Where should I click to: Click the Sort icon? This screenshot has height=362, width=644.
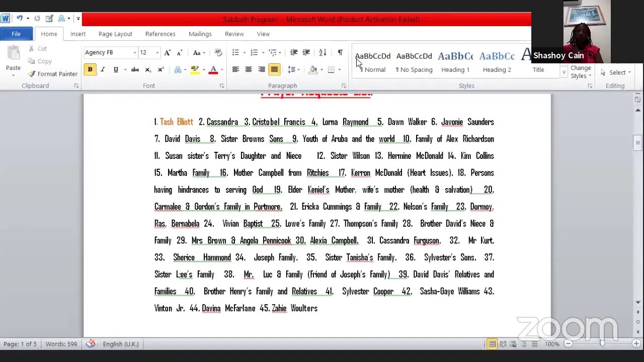pos(323,52)
